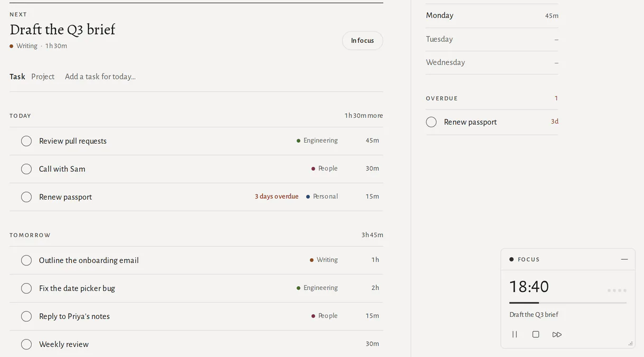Image resolution: width=644 pixels, height=357 pixels.
Task: Click the 3d overdue badge in the sidebar
Action: coord(555,121)
